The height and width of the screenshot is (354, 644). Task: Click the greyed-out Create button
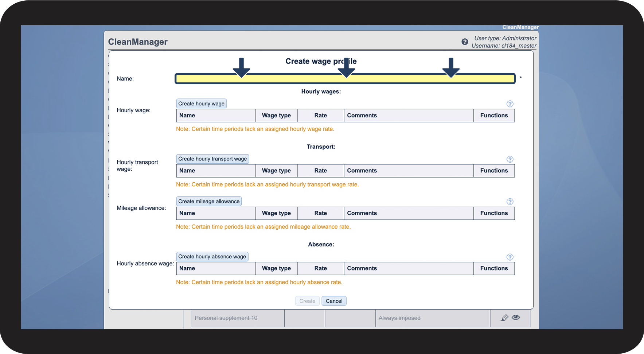point(307,301)
